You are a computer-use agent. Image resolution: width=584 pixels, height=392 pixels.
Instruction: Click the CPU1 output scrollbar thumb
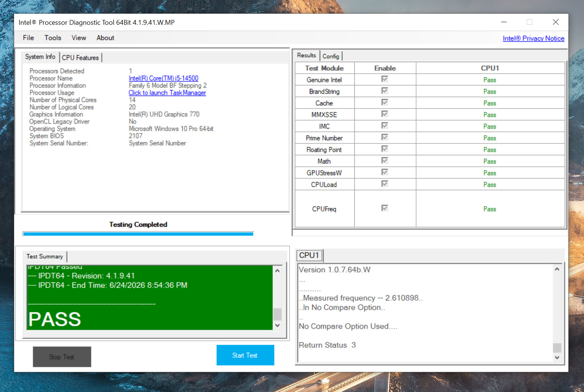(x=557, y=348)
